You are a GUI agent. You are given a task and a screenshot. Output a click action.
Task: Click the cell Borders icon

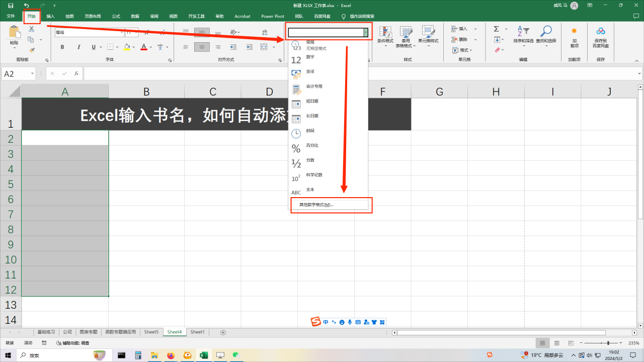tap(110, 47)
